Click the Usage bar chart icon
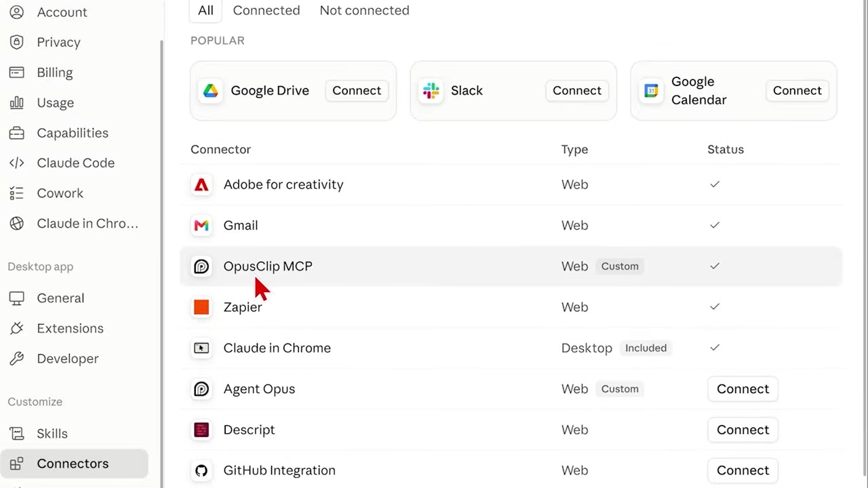 click(x=16, y=102)
